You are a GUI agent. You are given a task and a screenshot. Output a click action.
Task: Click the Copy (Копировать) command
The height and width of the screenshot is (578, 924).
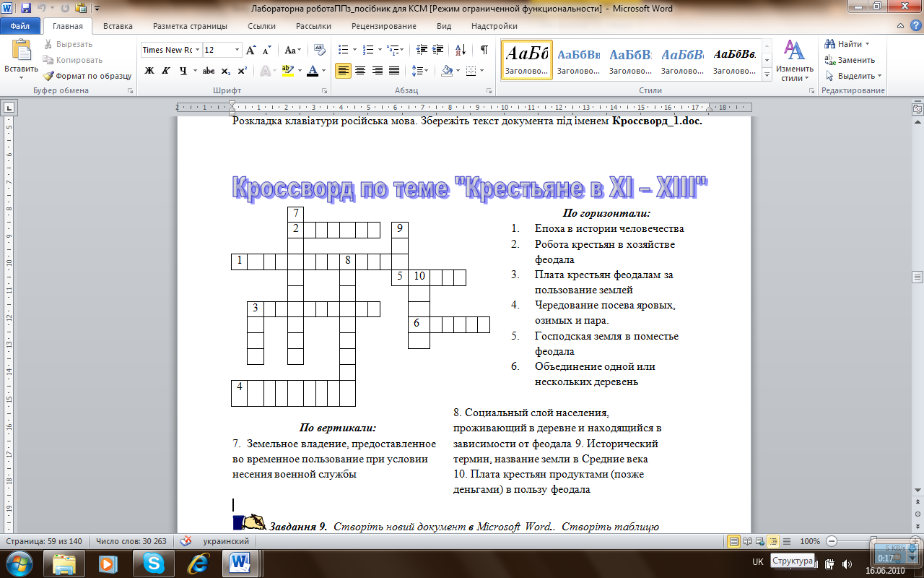[72, 60]
